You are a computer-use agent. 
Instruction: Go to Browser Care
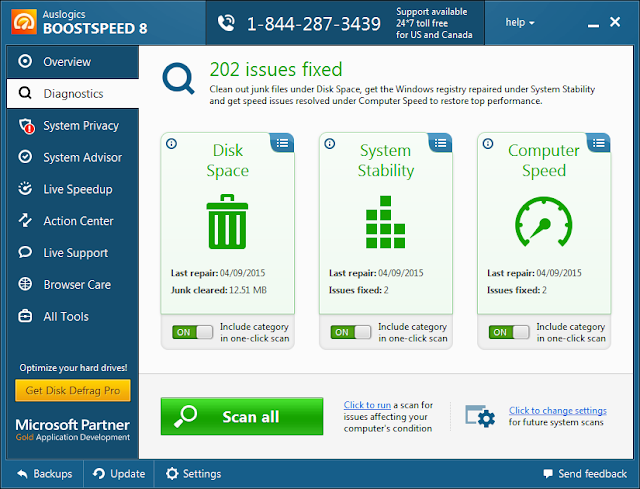73,285
